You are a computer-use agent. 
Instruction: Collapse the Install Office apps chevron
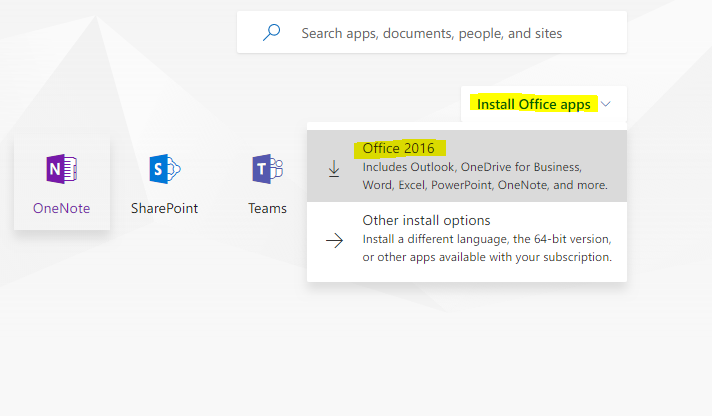605,104
